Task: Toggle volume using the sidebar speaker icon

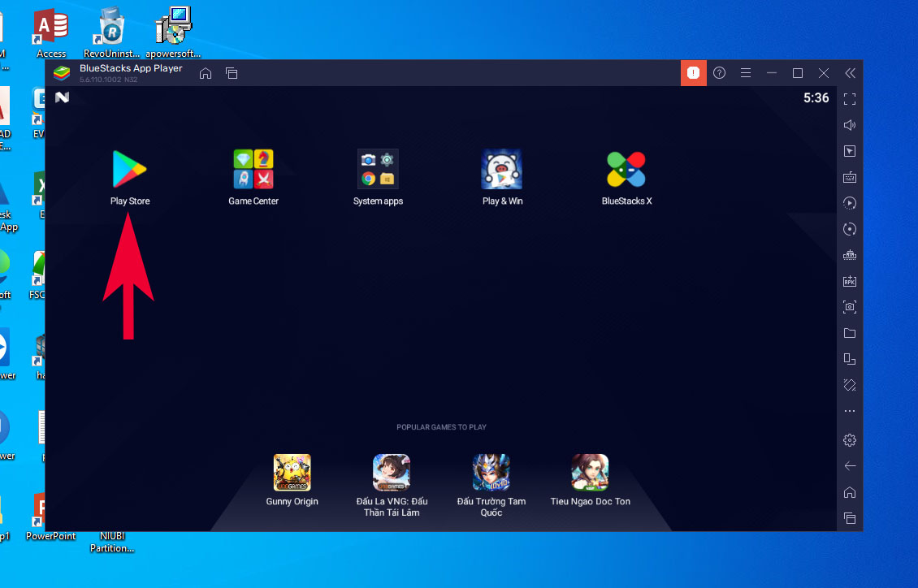Action: click(x=850, y=125)
